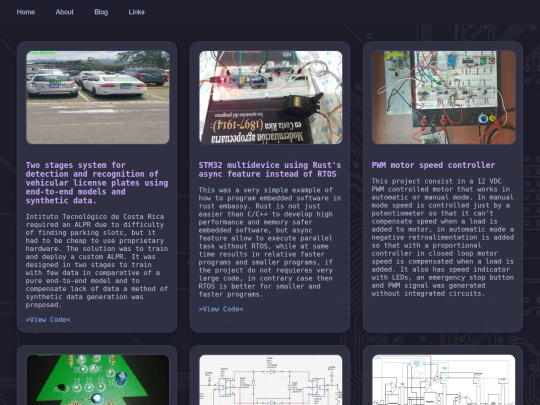This screenshot has height=405, width=540.
Task: Open the green Christmas tree PCB image
Action: (x=98, y=380)
